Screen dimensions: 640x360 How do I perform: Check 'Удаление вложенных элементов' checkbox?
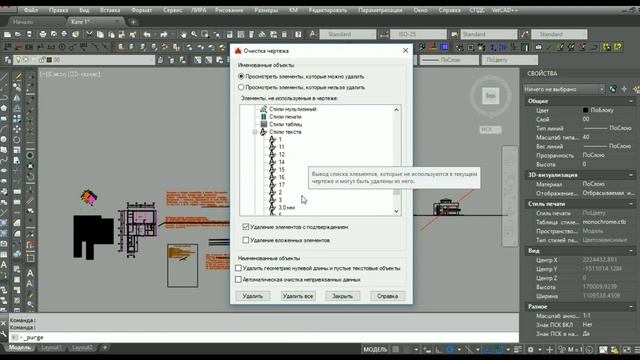[x=246, y=240]
